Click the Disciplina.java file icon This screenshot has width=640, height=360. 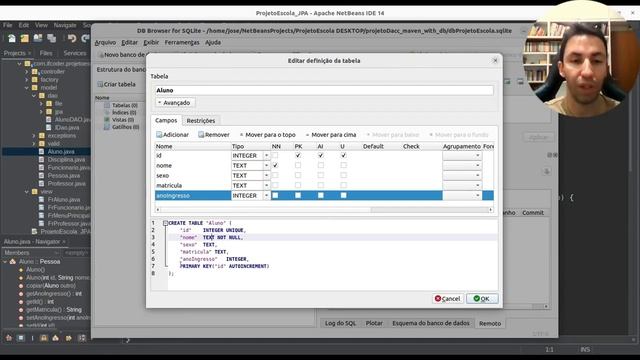click(42, 160)
